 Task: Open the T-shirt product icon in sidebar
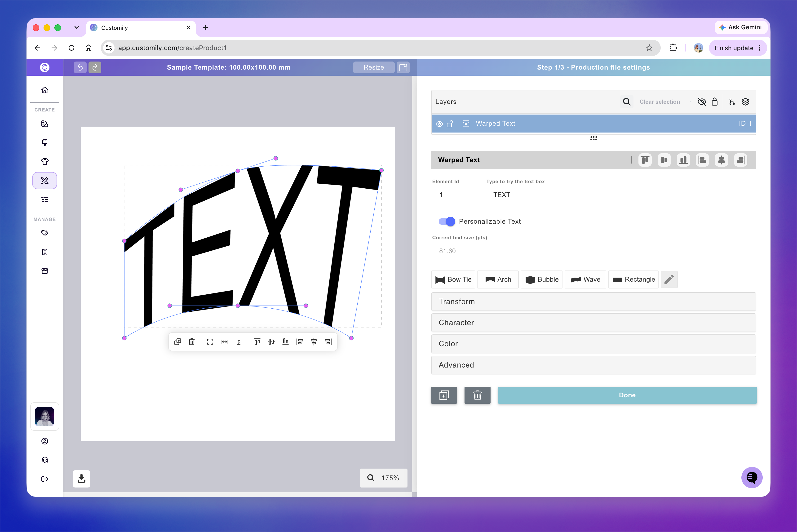click(45, 161)
